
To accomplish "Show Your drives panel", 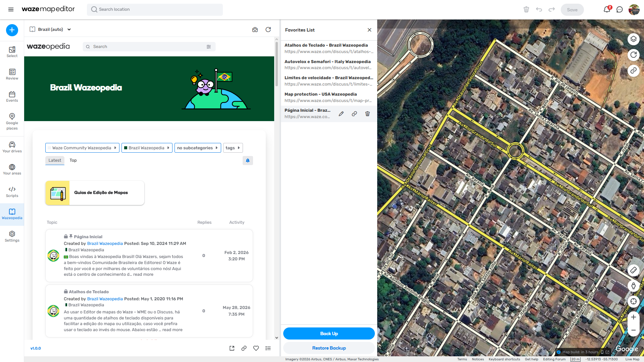I will tap(12, 147).
